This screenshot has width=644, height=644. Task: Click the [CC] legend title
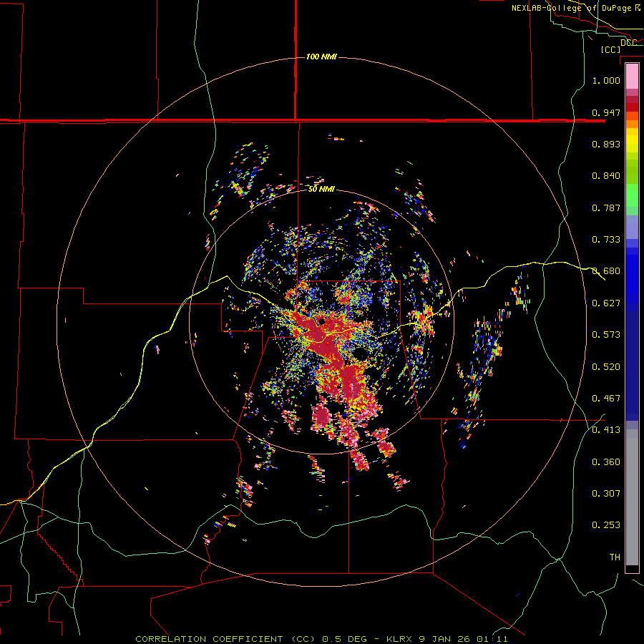pyautogui.click(x=611, y=49)
